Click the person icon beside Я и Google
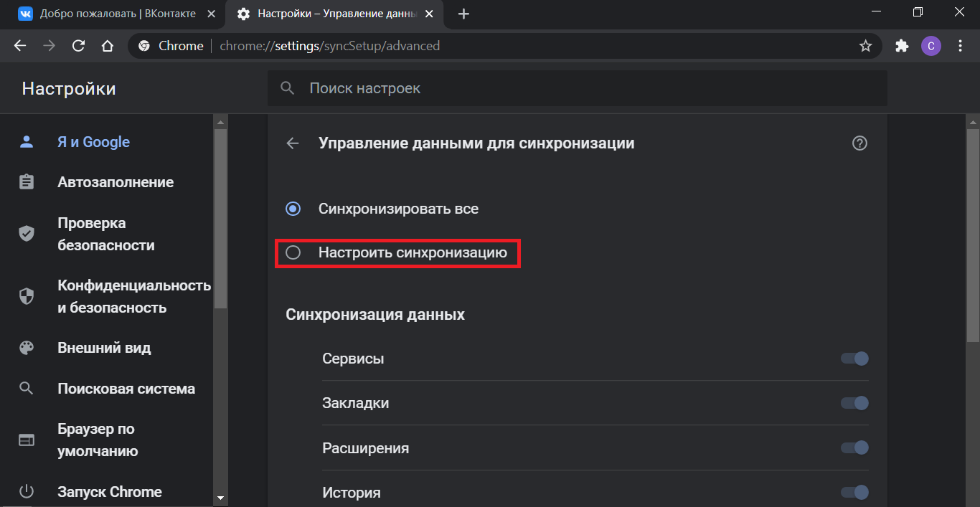 coord(27,142)
